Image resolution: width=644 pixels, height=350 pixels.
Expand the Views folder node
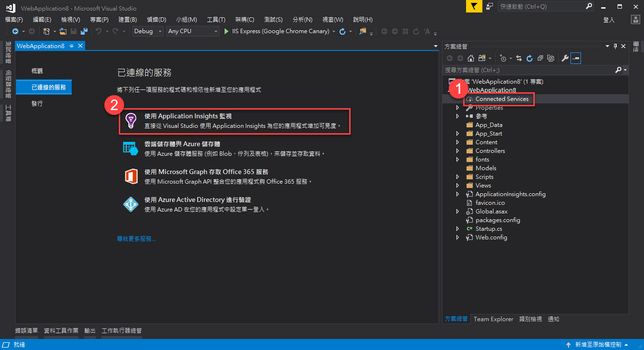click(x=457, y=186)
